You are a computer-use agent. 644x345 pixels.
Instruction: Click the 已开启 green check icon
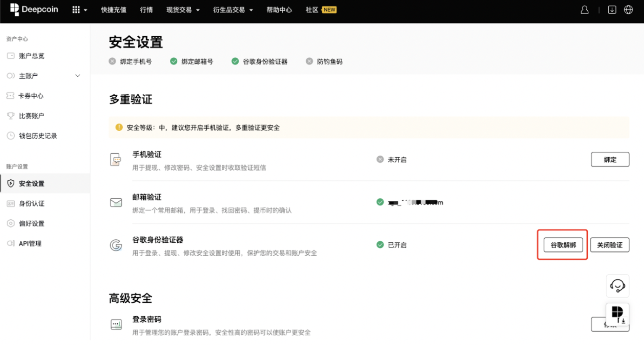[380, 245]
